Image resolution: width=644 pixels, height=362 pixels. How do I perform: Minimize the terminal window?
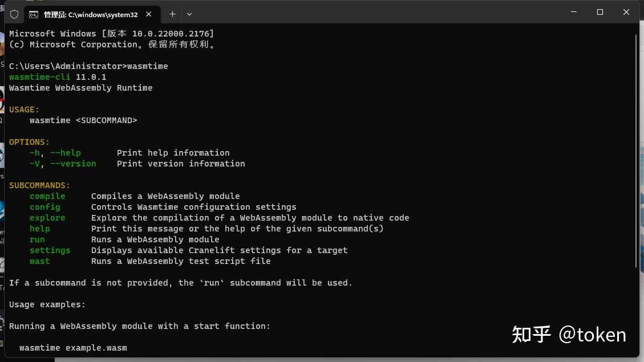coord(574,13)
